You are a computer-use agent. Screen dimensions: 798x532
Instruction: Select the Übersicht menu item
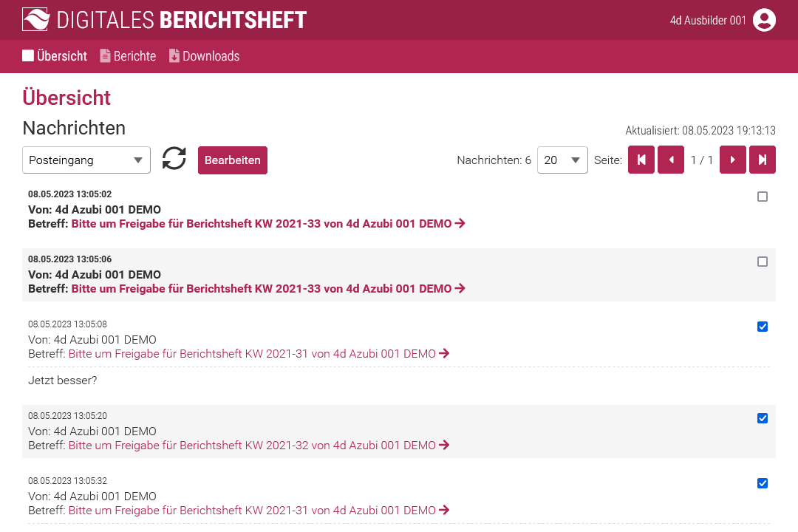pyautogui.click(x=55, y=56)
